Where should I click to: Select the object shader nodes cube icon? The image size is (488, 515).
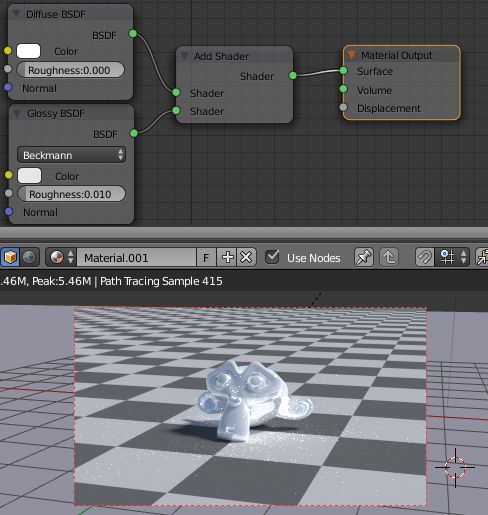tap(10, 257)
